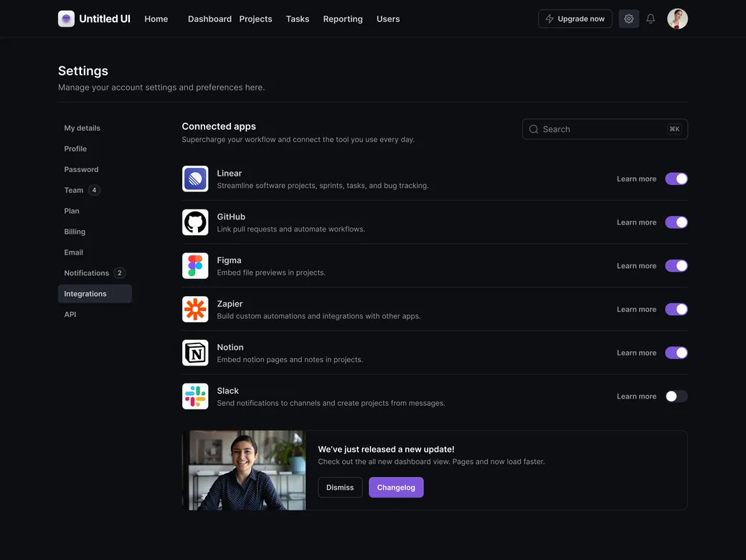Click the Connected apps heading
746x560 pixels.
point(219,126)
